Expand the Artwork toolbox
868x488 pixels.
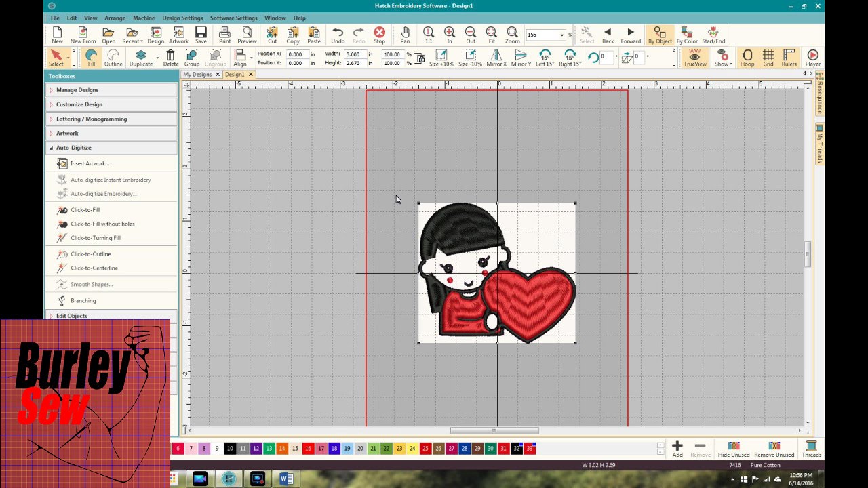[112, 133]
